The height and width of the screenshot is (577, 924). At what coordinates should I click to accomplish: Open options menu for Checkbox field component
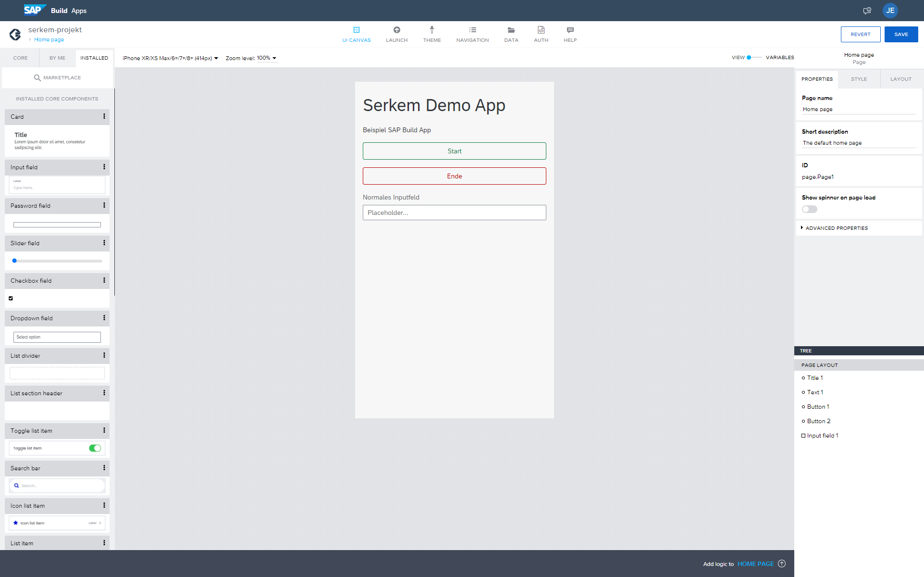[x=104, y=280]
